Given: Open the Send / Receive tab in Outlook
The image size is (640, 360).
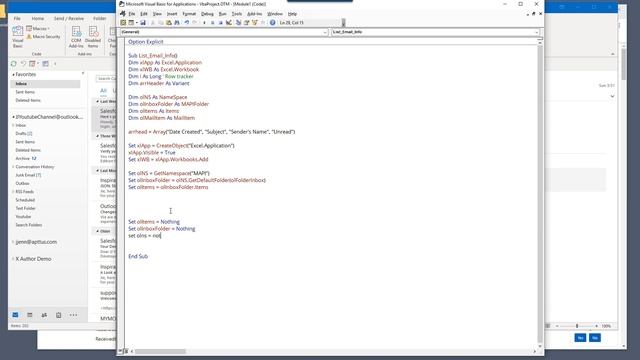Looking at the screenshot, I should [x=69, y=18].
